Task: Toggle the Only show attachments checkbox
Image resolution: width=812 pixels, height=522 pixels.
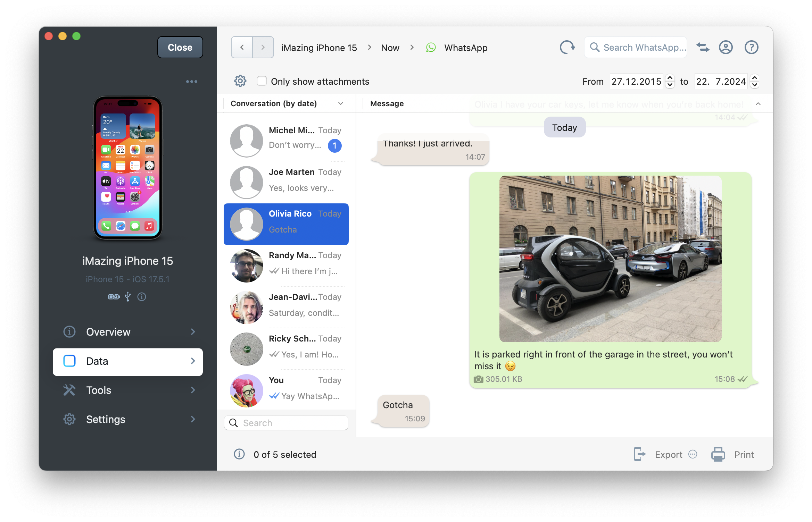Action: click(x=262, y=81)
